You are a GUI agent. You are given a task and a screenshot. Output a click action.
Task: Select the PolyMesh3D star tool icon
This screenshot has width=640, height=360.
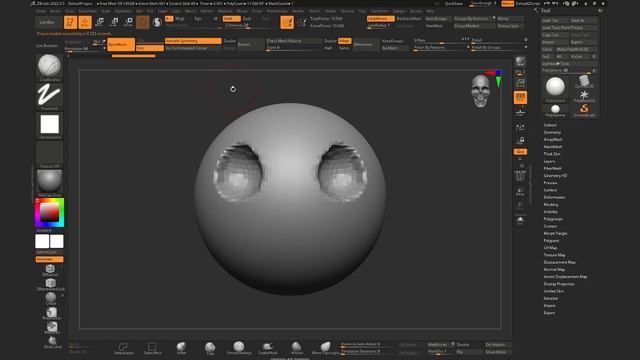coord(584,96)
